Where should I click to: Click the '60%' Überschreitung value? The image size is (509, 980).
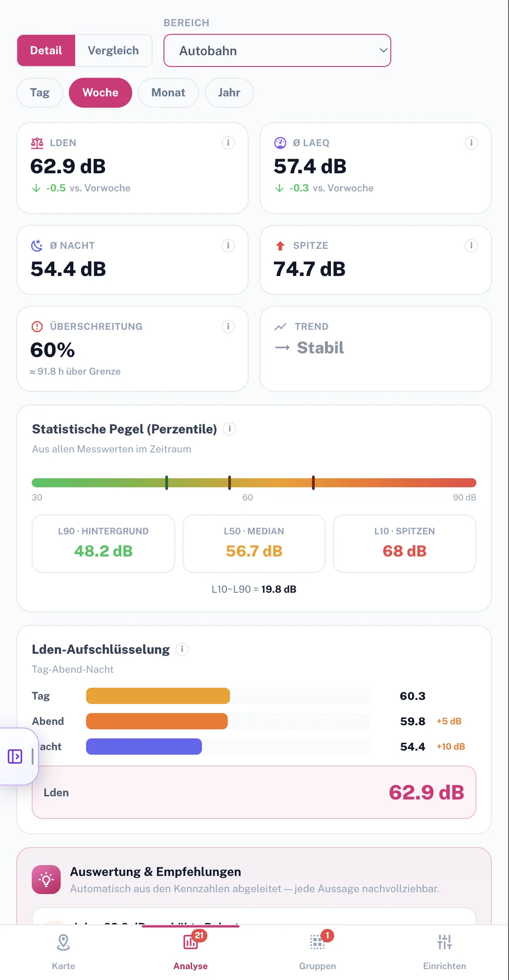[x=53, y=350]
